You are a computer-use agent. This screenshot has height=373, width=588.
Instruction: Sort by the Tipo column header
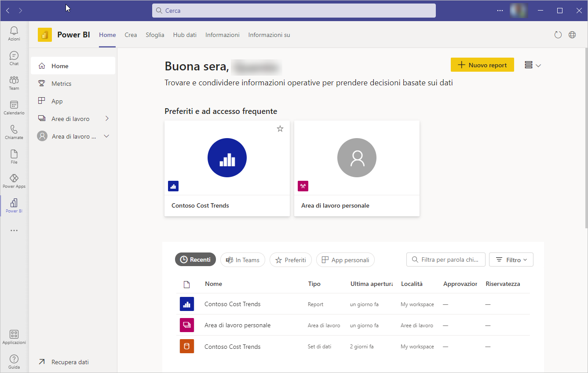(x=314, y=284)
